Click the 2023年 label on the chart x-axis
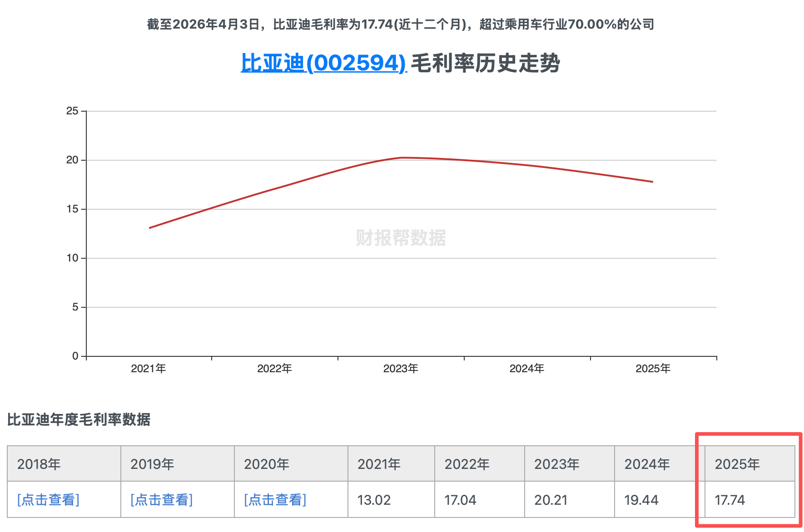This screenshot has height=532, width=804. pyautogui.click(x=401, y=369)
